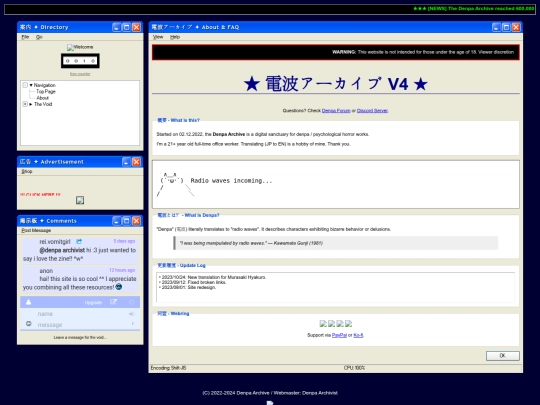This screenshot has width=540, height=405.
Task: Click the second webring badge image
Action: click(331, 323)
